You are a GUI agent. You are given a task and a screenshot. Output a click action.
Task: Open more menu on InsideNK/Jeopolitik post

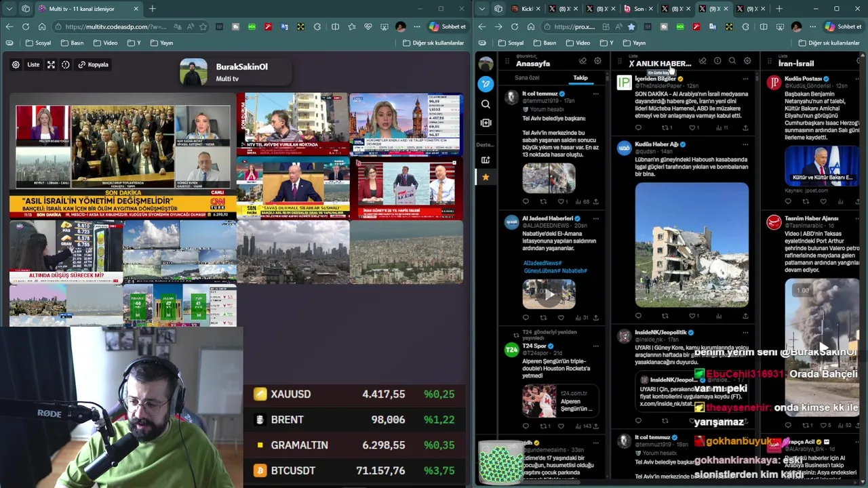745,332
